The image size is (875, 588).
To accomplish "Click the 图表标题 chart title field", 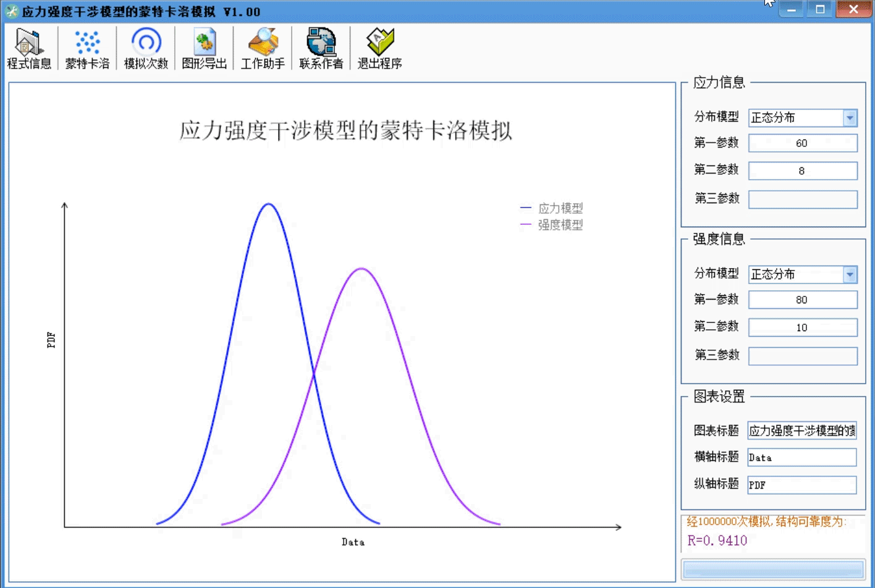I will click(802, 430).
